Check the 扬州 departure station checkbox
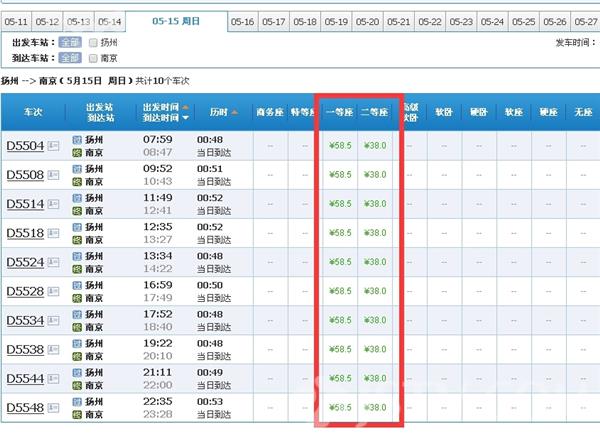Screen dimensions: 600x438 pyautogui.click(x=93, y=43)
